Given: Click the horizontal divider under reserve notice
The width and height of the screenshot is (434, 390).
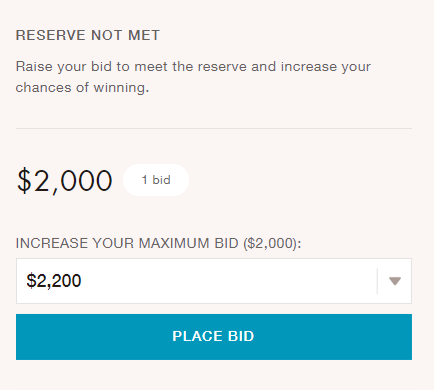Looking at the screenshot, I should 214,128.
